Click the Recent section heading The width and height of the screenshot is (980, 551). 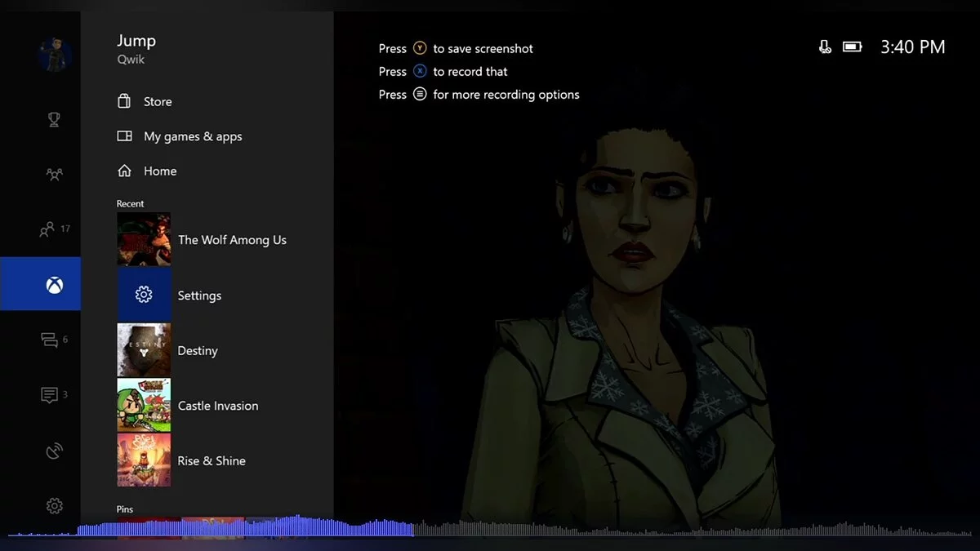click(x=130, y=204)
